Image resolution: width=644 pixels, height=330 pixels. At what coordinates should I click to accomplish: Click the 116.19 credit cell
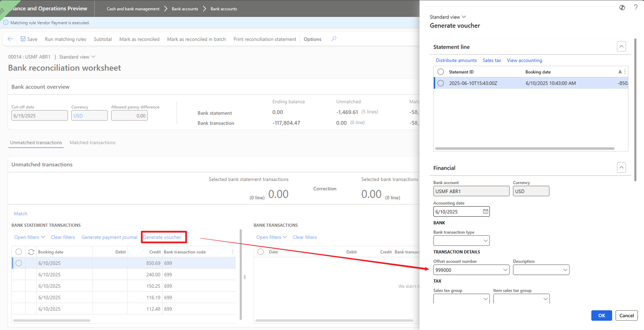tap(144, 297)
